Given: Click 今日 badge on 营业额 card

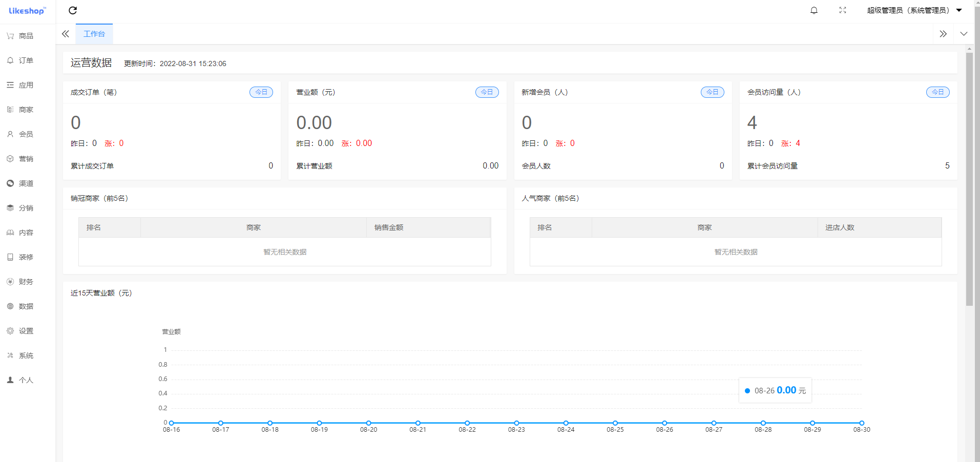Looking at the screenshot, I should 487,92.
